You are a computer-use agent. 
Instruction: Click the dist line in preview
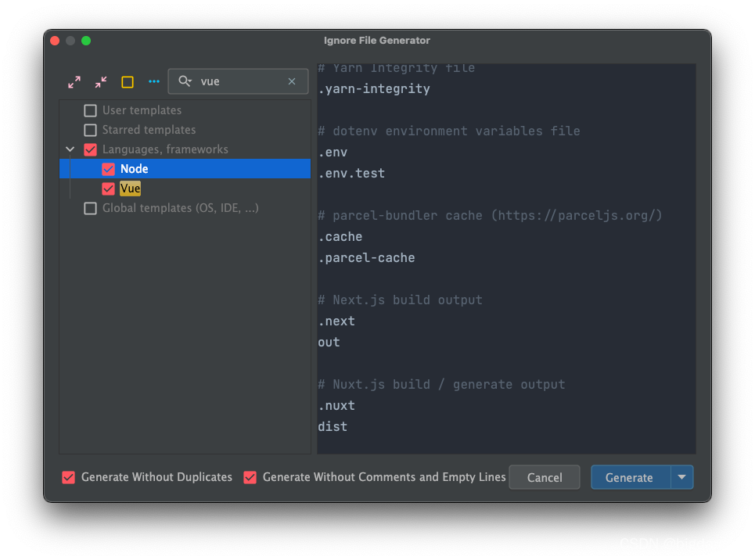(x=333, y=426)
